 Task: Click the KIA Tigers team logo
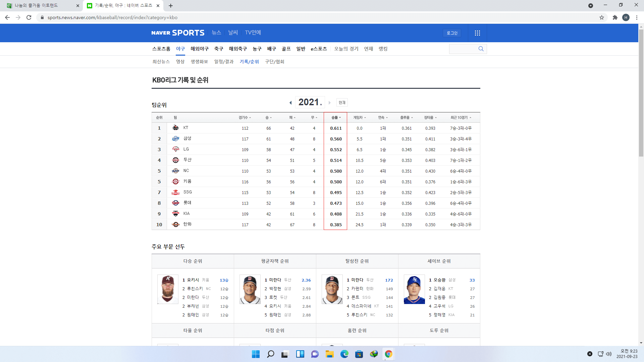click(175, 214)
